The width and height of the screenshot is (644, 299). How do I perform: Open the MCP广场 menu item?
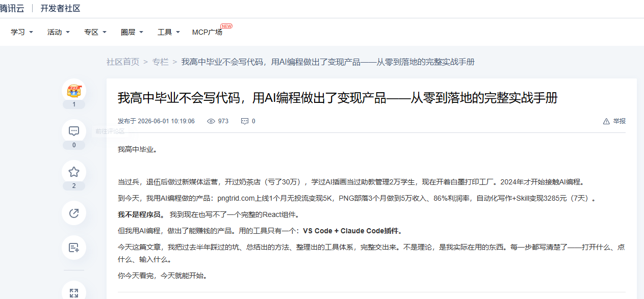pos(207,32)
